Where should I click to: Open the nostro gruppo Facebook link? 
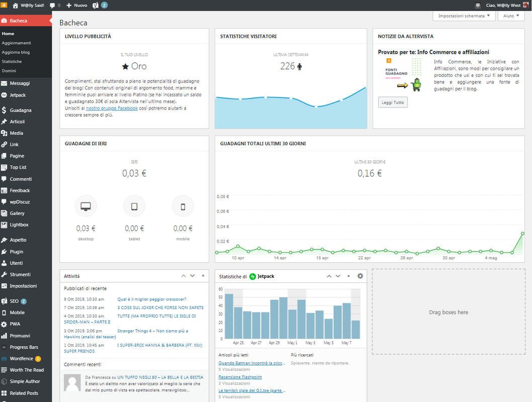coord(112,108)
